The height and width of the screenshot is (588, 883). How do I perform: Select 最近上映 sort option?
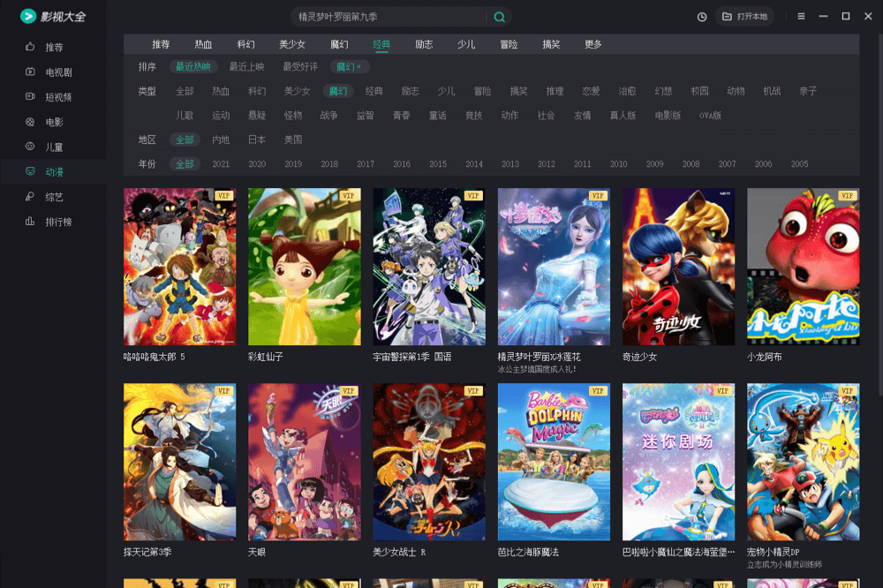246,67
